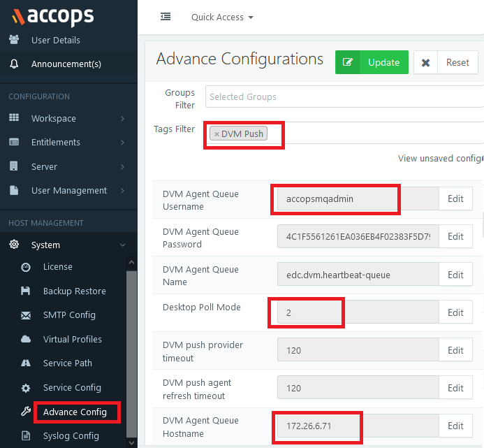The width and height of the screenshot is (484, 448).
Task: Open User Details via its people icon
Action: pyautogui.click(x=14, y=40)
